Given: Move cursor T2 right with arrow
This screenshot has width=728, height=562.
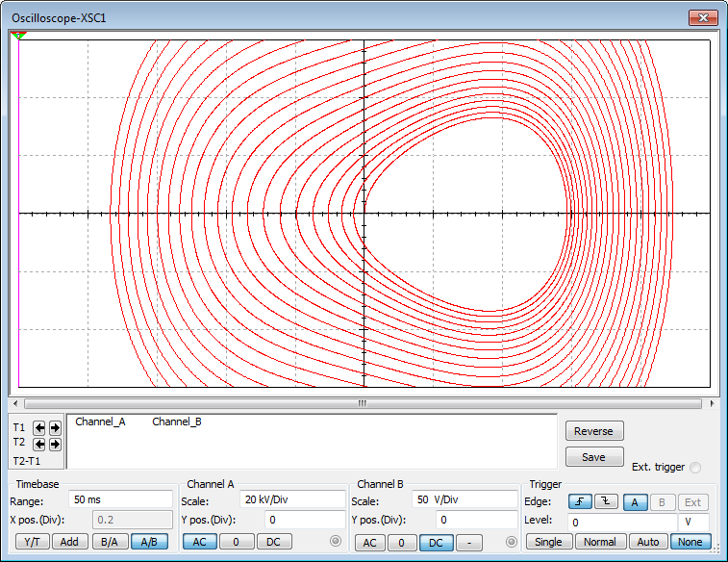Looking at the screenshot, I should point(55,445).
